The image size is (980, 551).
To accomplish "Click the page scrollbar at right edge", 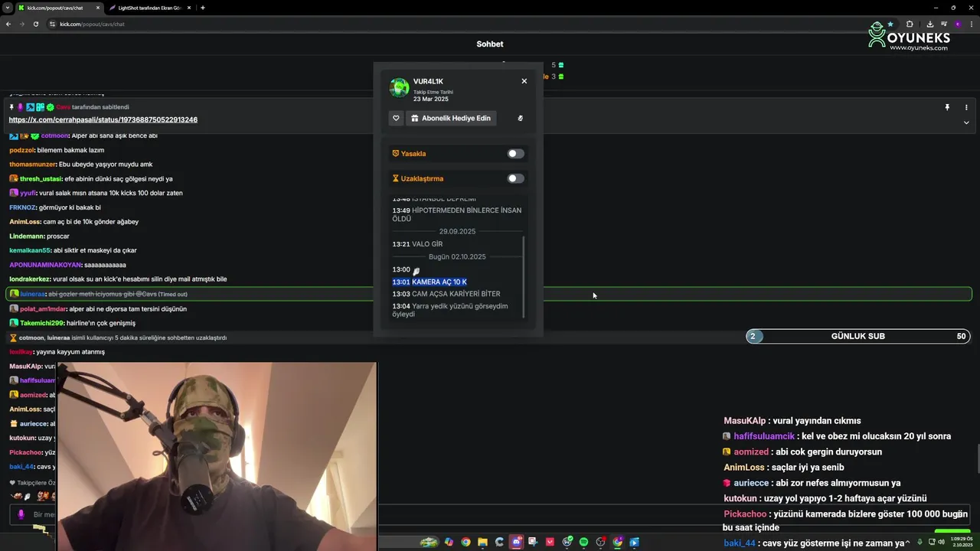I will tap(977, 459).
